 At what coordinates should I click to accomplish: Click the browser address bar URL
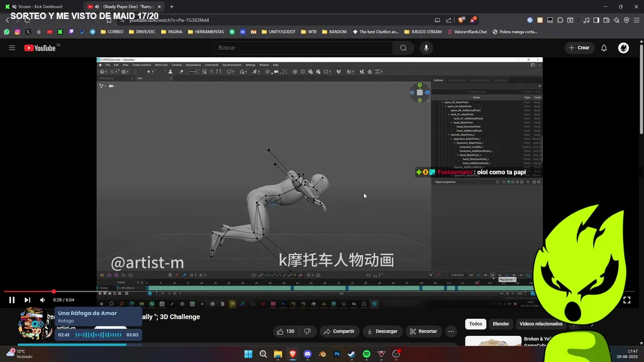tap(169, 20)
